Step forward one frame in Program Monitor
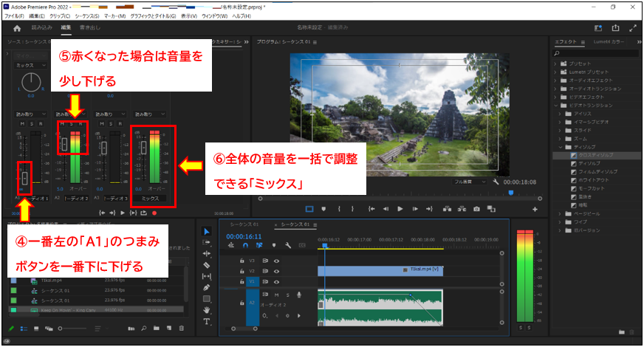The width and height of the screenshot is (644, 347). click(x=415, y=209)
